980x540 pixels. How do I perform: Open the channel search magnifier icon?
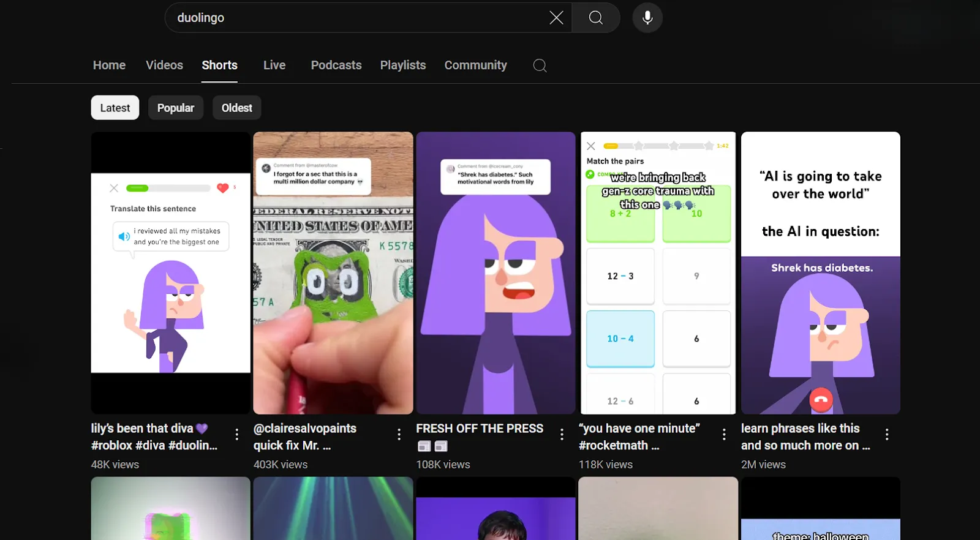(540, 66)
